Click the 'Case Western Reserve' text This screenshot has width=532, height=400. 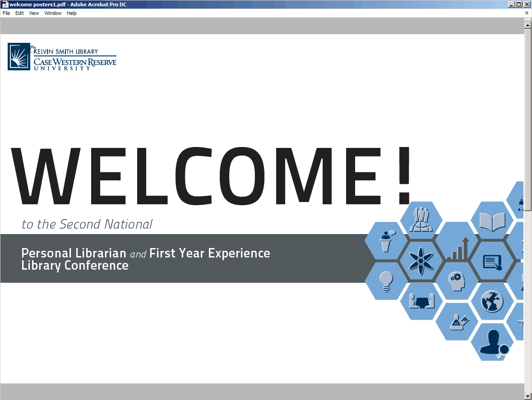(x=75, y=62)
